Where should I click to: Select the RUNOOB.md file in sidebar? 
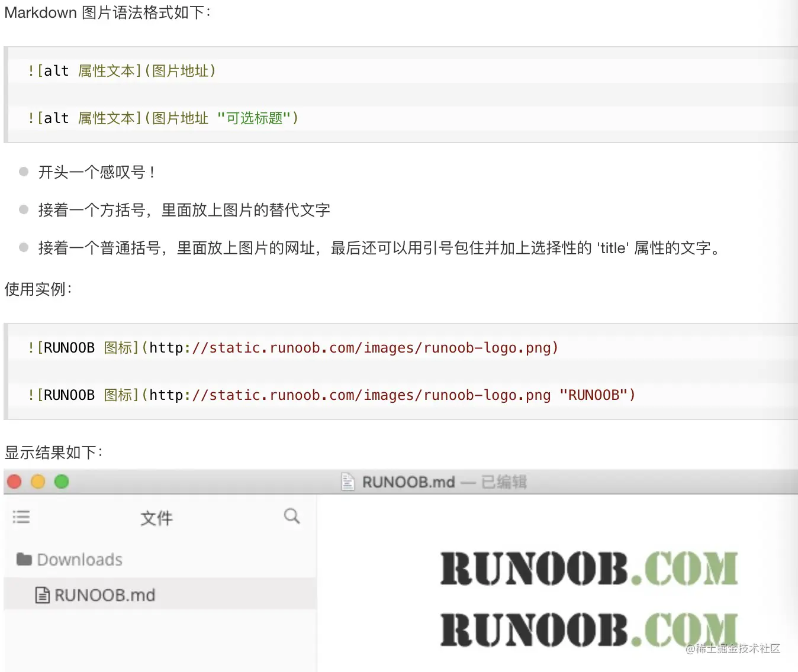[160, 595]
